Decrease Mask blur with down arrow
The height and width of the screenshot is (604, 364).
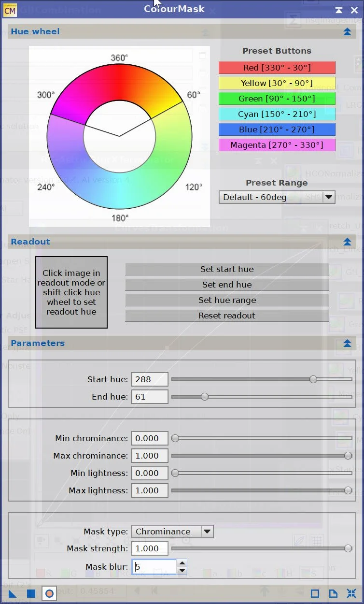coord(182,570)
